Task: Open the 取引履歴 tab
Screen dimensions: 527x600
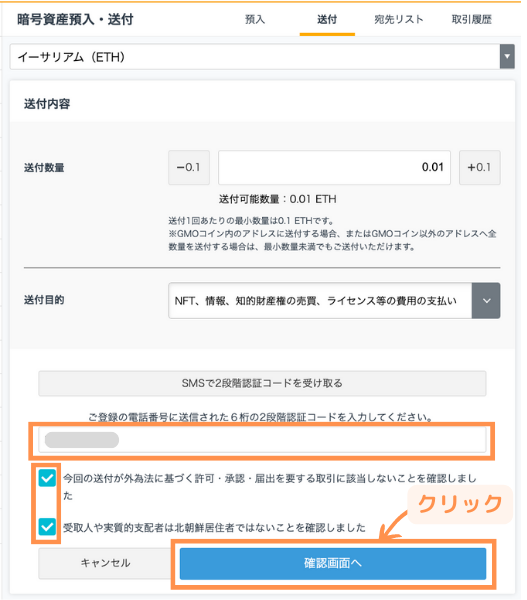Action: coord(472,20)
